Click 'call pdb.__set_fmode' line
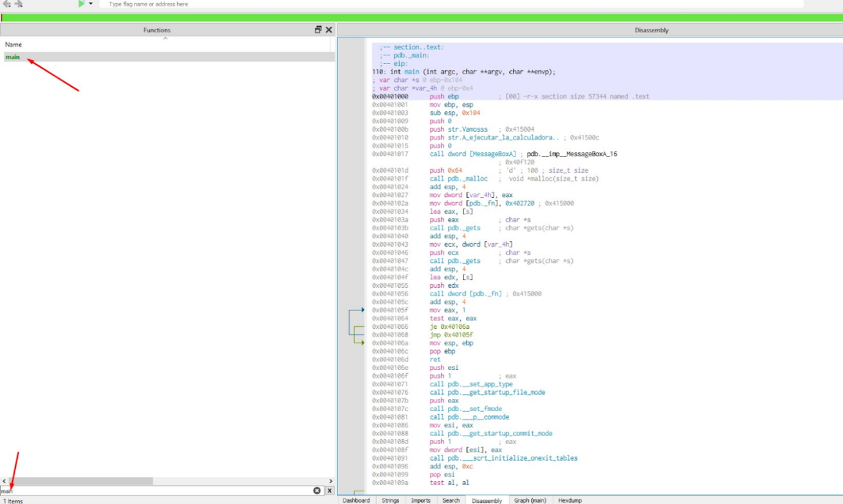Viewport: 843px width, 504px height. [x=465, y=409]
